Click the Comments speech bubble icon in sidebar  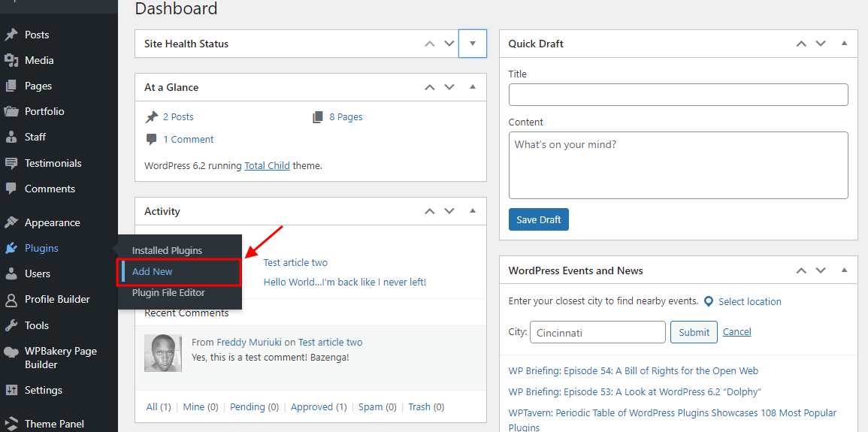11,189
